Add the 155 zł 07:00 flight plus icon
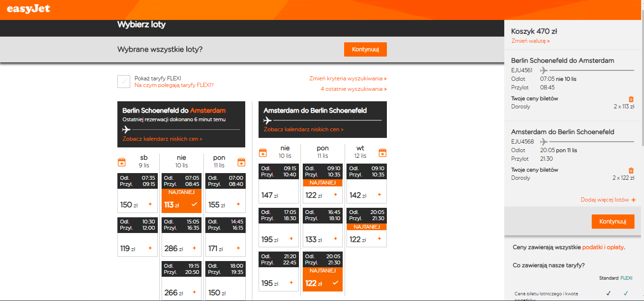 [238, 204]
